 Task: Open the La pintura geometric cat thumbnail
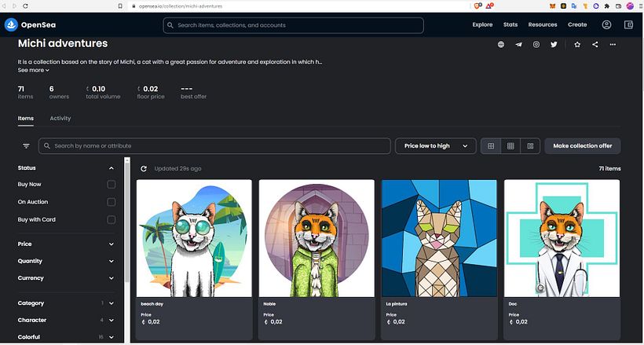click(439, 238)
